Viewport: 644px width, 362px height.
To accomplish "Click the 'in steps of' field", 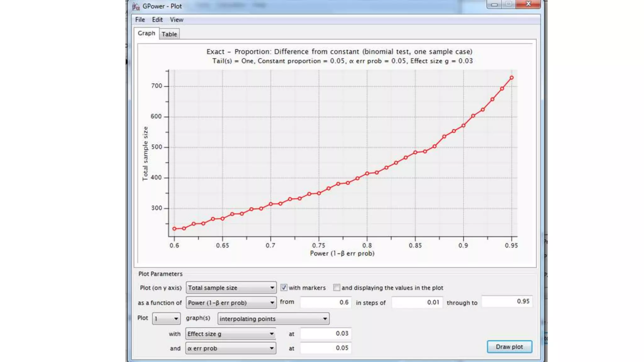I will point(417,302).
